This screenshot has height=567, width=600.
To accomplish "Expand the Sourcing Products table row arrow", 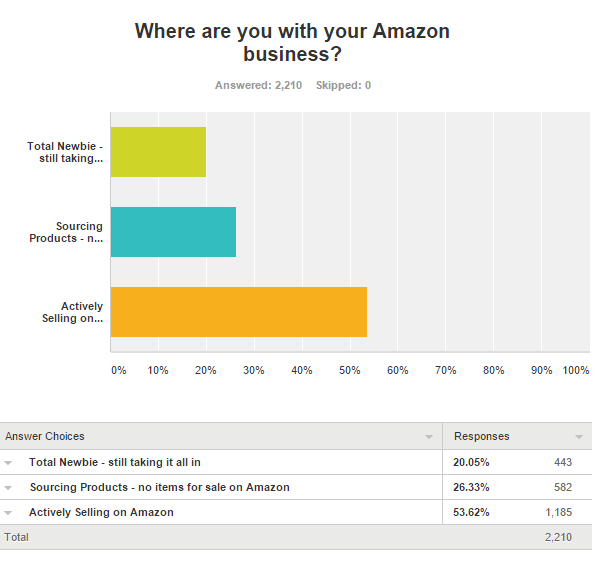I will (x=8, y=488).
